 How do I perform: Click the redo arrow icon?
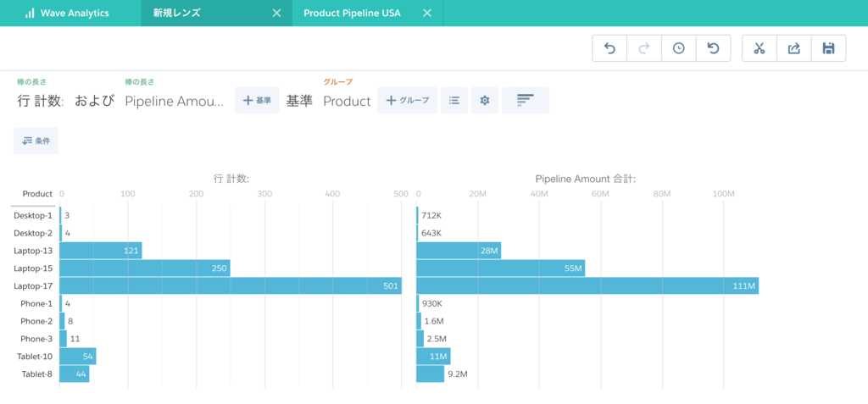[x=643, y=48]
